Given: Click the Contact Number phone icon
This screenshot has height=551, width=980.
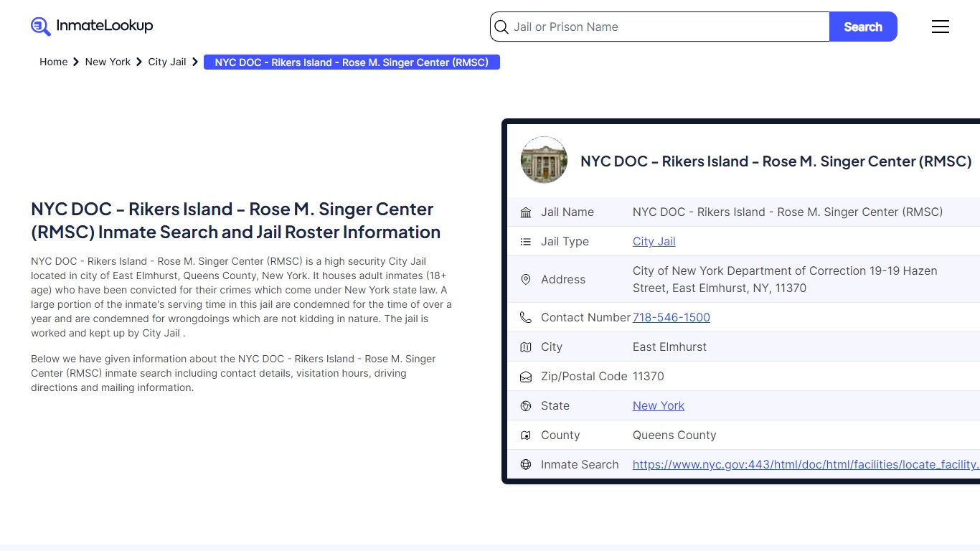Looking at the screenshot, I should click(526, 317).
